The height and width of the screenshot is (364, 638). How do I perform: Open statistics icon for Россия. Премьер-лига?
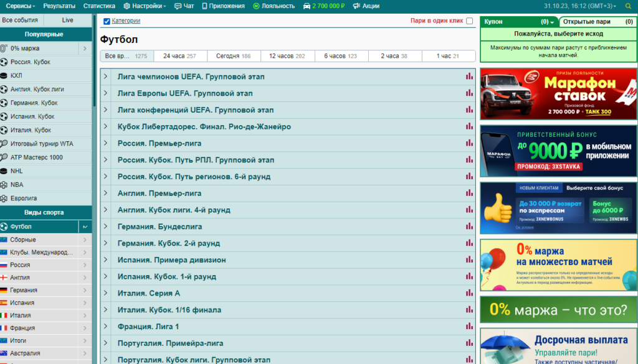pos(469,143)
